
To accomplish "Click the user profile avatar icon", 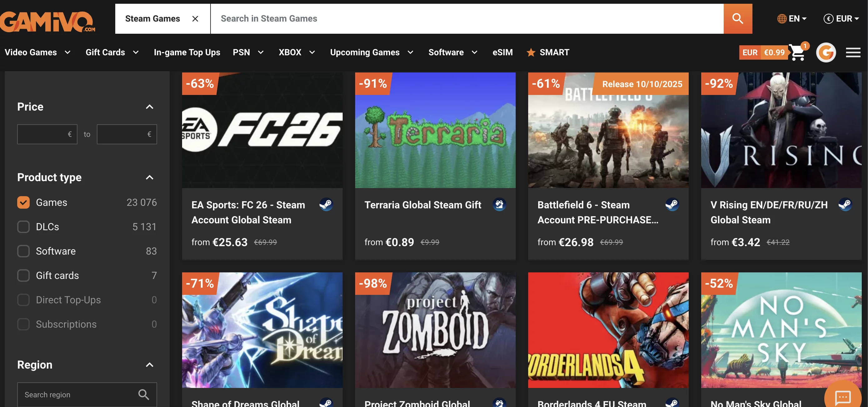I will pos(826,52).
